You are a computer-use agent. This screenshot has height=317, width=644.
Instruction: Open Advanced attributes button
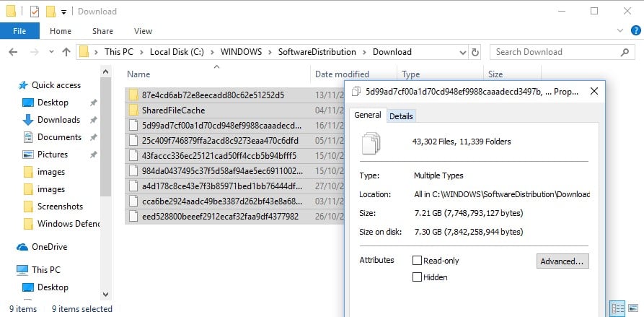pos(563,261)
